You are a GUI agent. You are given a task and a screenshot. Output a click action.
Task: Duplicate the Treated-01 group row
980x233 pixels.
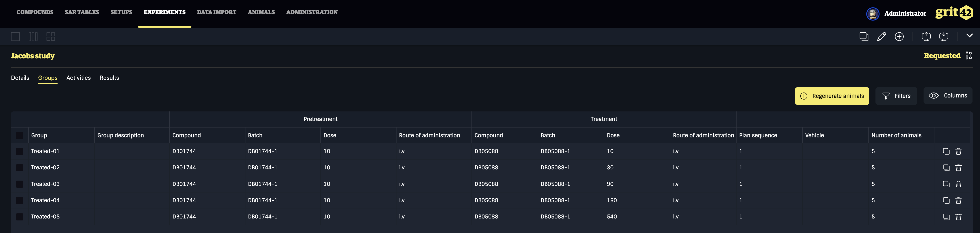pyautogui.click(x=946, y=151)
